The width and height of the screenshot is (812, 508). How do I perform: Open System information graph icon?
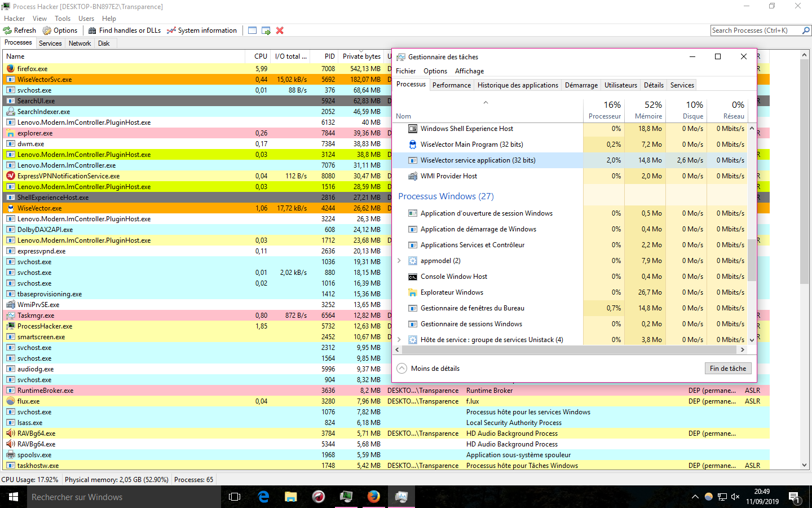tap(171, 30)
